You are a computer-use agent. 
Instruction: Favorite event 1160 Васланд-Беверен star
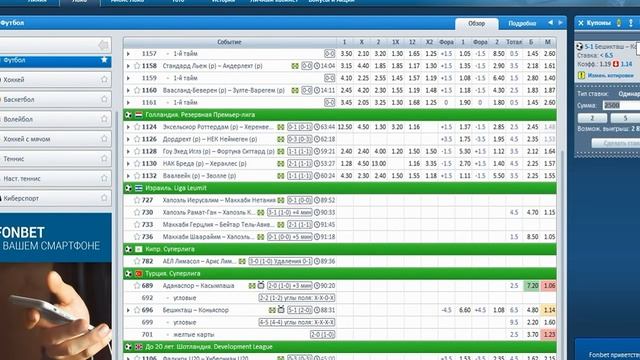click(137, 90)
